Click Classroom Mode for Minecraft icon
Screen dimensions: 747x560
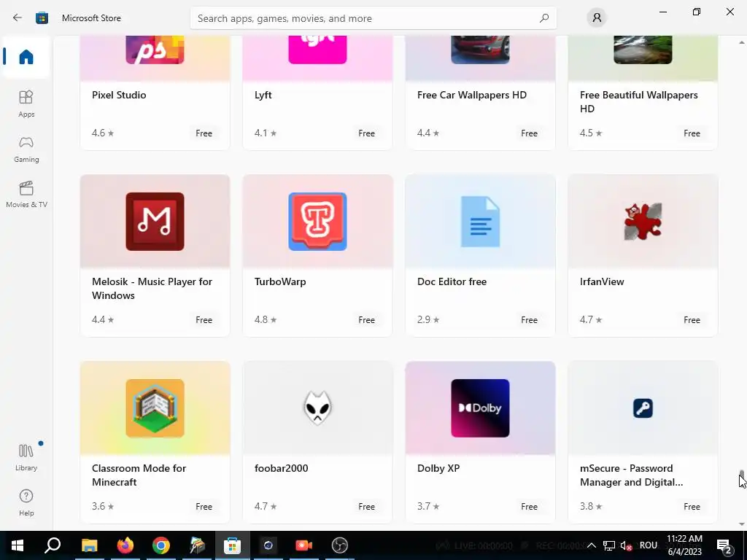(155, 408)
